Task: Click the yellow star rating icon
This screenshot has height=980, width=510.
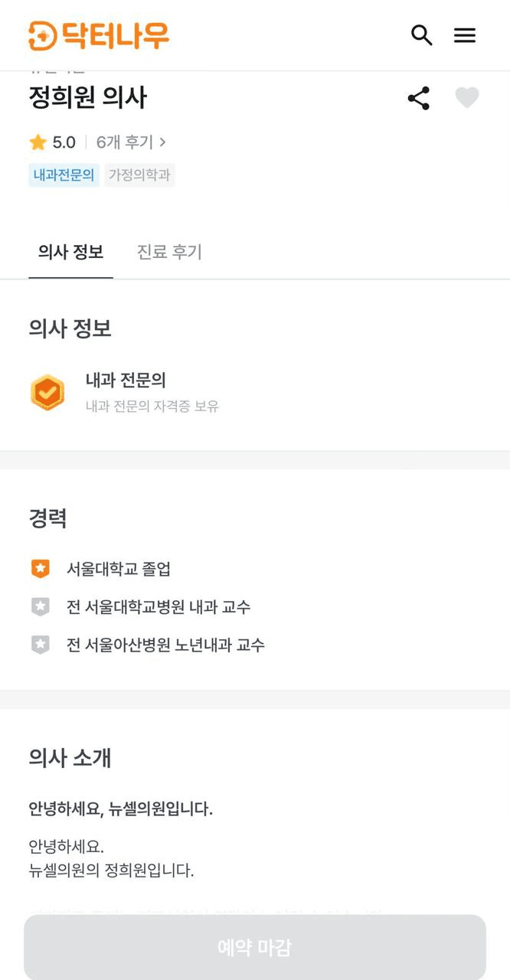Action: 38,142
